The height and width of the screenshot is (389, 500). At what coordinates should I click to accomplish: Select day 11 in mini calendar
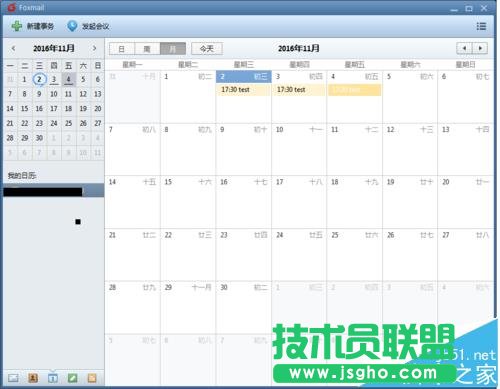(68, 94)
